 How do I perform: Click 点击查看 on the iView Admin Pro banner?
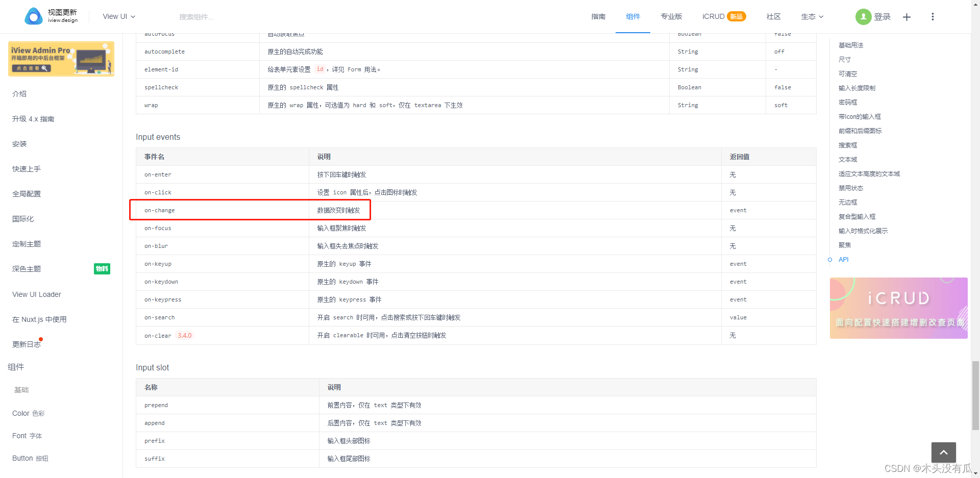(31, 68)
